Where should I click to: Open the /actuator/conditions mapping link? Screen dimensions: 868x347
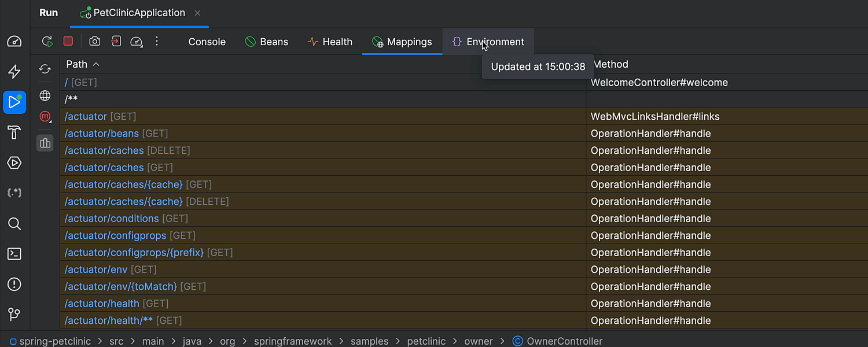pyautogui.click(x=112, y=219)
